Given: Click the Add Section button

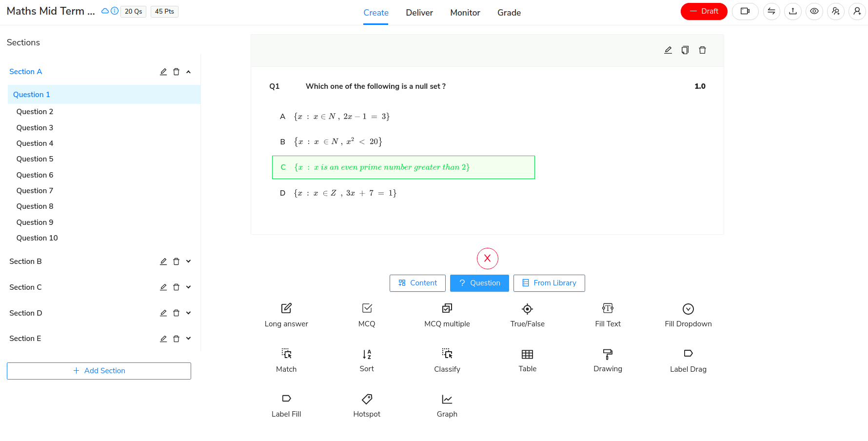Looking at the screenshot, I should click(x=99, y=371).
